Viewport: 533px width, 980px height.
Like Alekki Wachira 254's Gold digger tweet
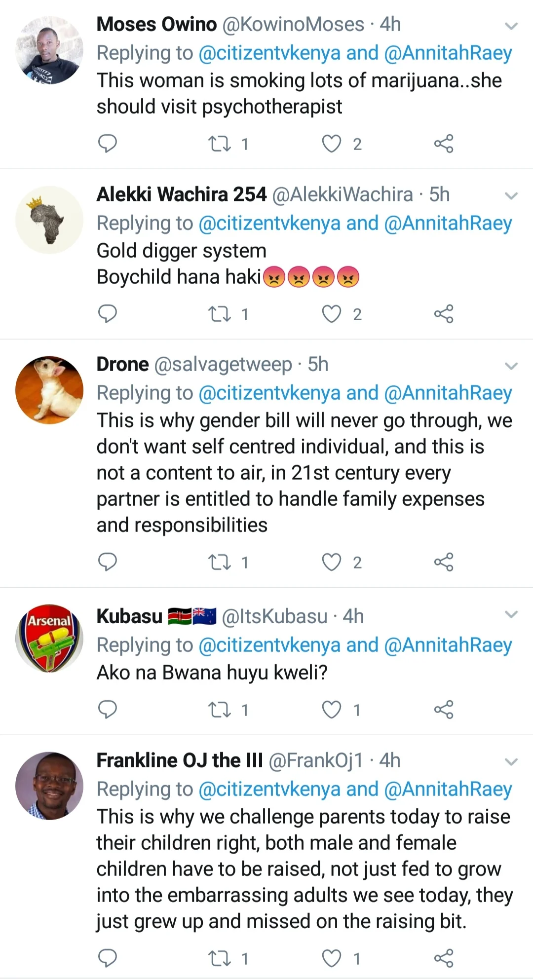coord(332,314)
